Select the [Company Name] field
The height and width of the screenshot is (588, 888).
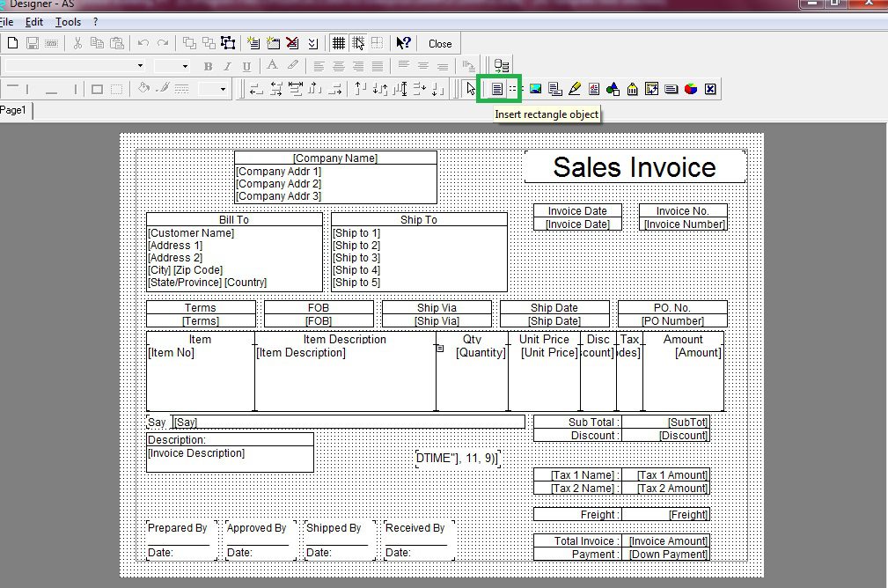[x=335, y=158]
